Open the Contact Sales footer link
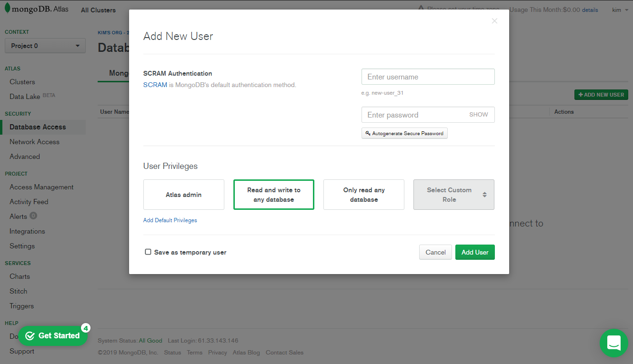This screenshot has width=633, height=364. click(284, 353)
